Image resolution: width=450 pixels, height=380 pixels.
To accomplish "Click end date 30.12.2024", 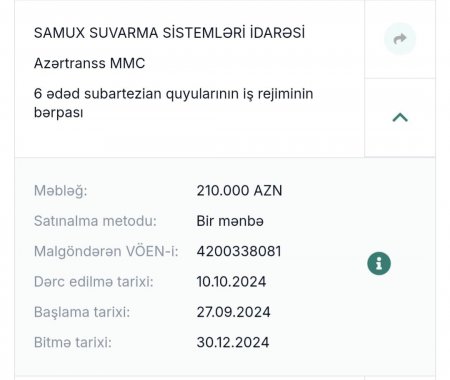I will click(x=233, y=342).
